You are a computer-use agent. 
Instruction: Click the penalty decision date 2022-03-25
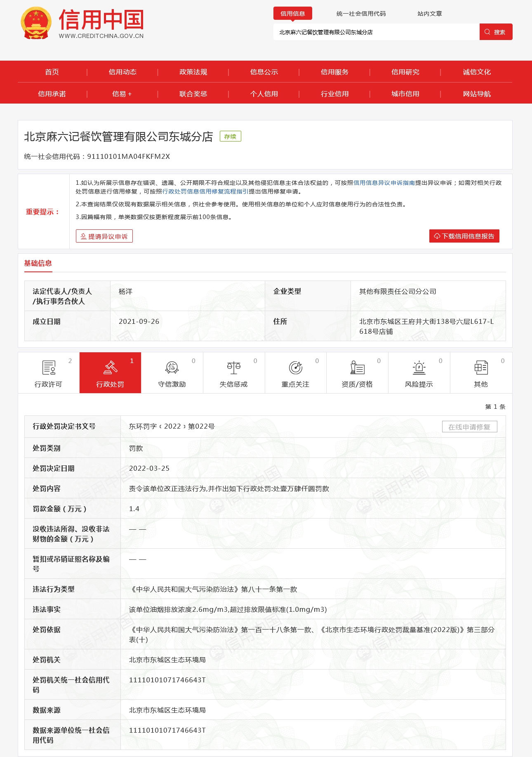(149, 468)
